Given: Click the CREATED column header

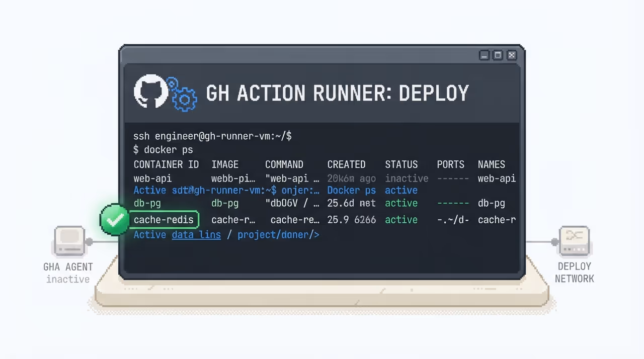Looking at the screenshot, I should point(346,164).
